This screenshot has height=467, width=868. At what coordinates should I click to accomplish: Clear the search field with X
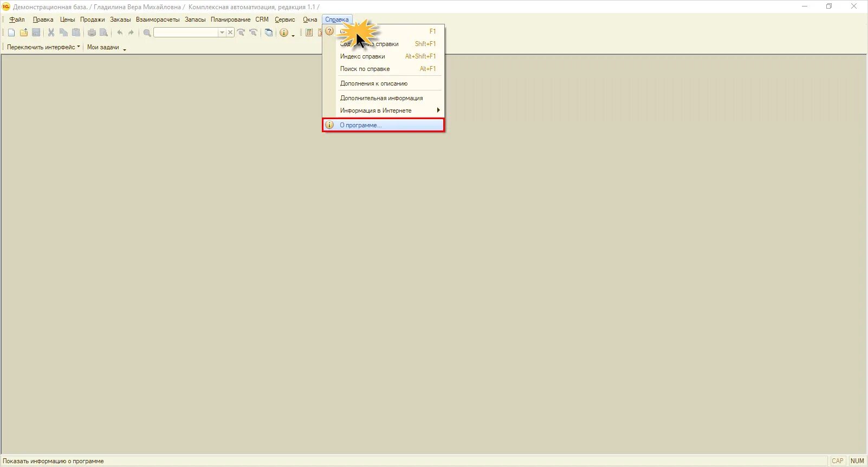click(230, 33)
